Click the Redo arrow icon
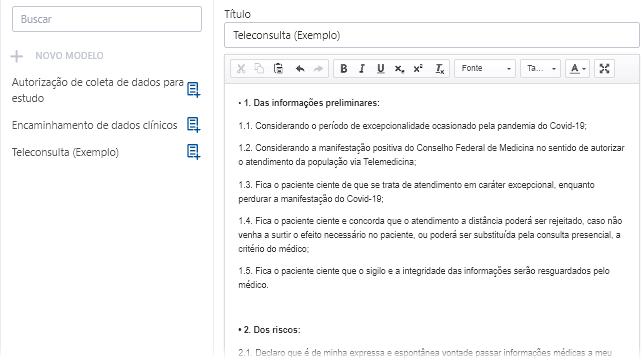641x363 pixels. click(318, 69)
